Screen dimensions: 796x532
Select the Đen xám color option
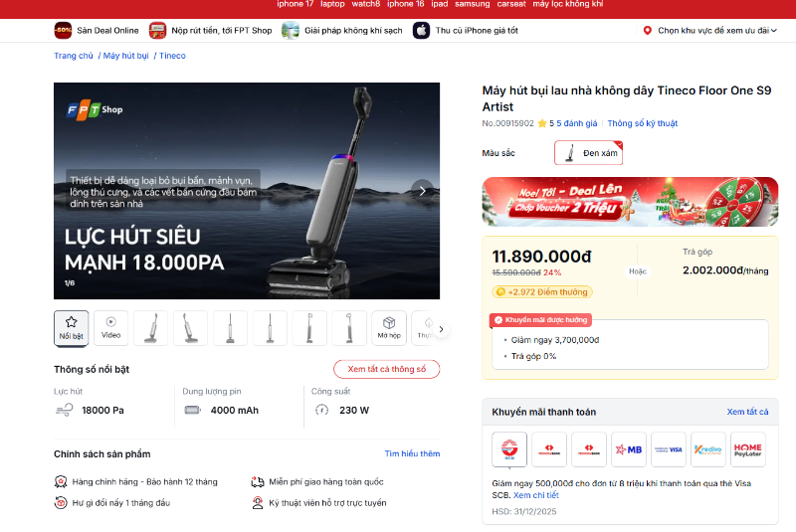pos(588,153)
